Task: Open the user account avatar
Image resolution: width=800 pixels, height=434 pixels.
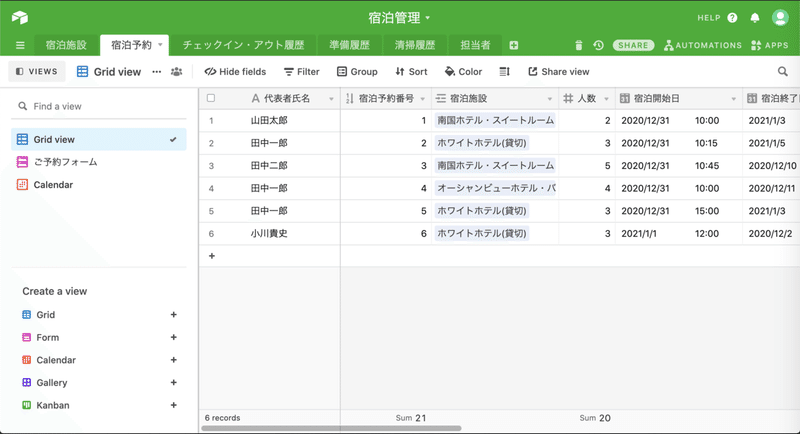Action: tap(780, 18)
